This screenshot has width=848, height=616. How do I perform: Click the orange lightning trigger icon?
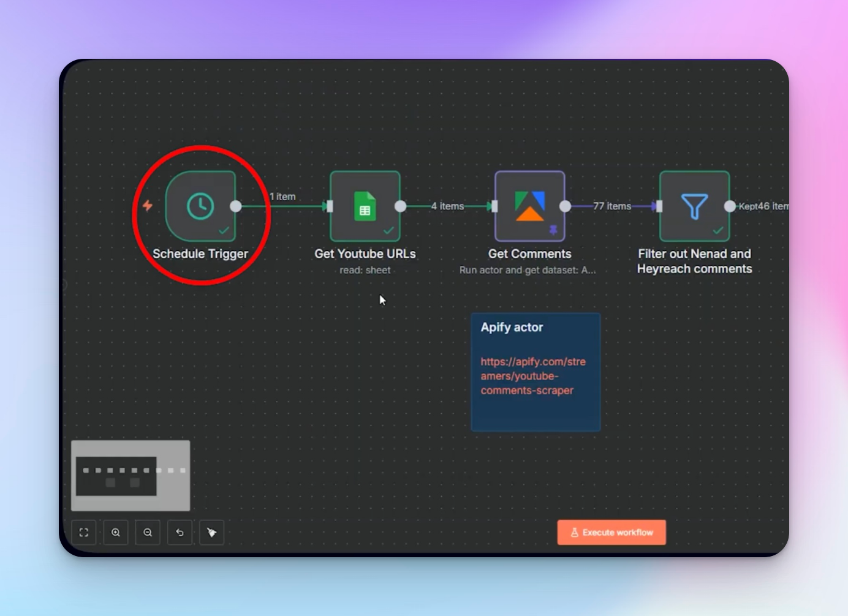click(x=148, y=205)
